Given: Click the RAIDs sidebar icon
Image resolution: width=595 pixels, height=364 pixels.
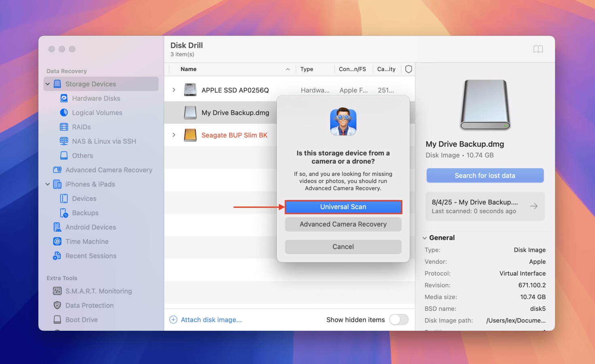Looking at the screenshot, I should click(64, 127).
